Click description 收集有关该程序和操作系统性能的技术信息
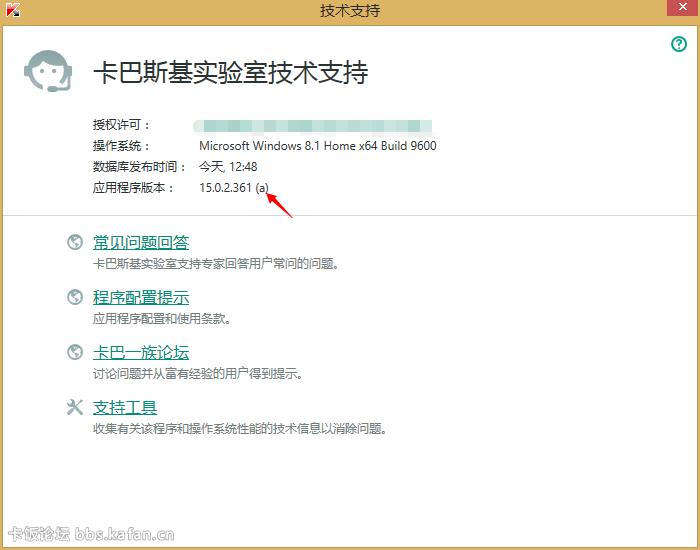Viewport: 700px width, 550px height. click(240, 429)
